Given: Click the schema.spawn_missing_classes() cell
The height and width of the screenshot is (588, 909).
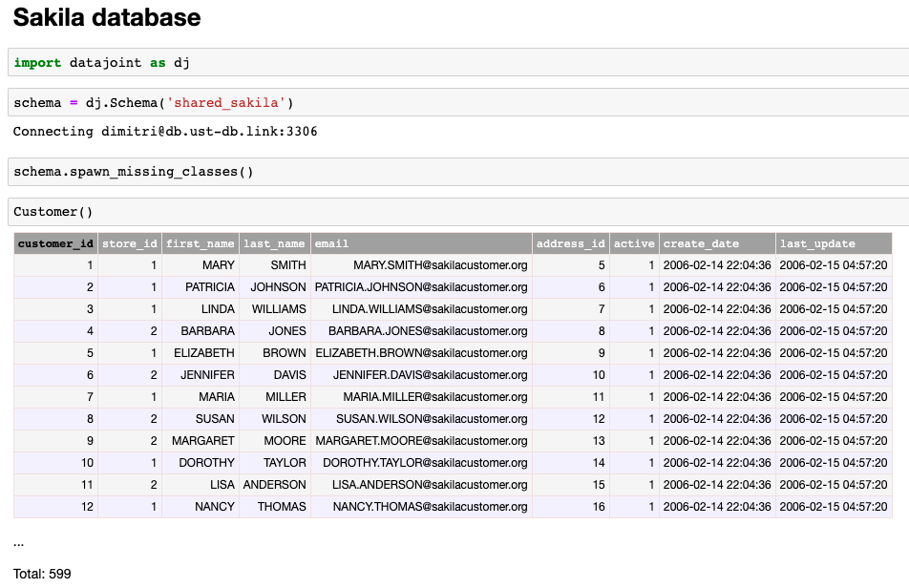Looking at the screenshot, I should coord(458,172).
